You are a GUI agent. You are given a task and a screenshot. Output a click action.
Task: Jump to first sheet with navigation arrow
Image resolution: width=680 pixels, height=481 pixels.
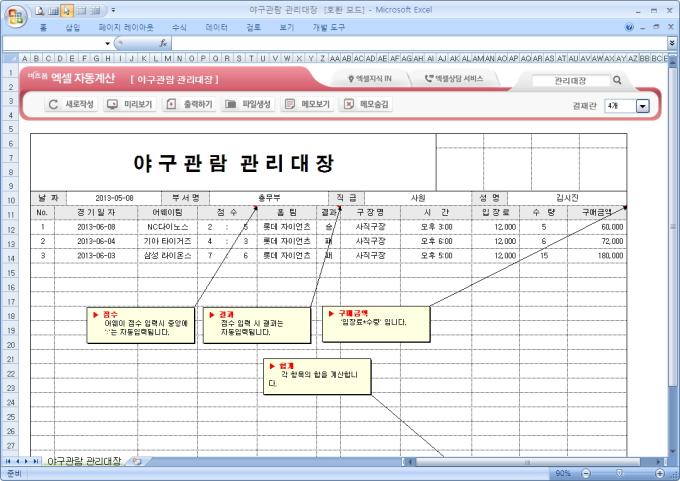pos(8,461)
